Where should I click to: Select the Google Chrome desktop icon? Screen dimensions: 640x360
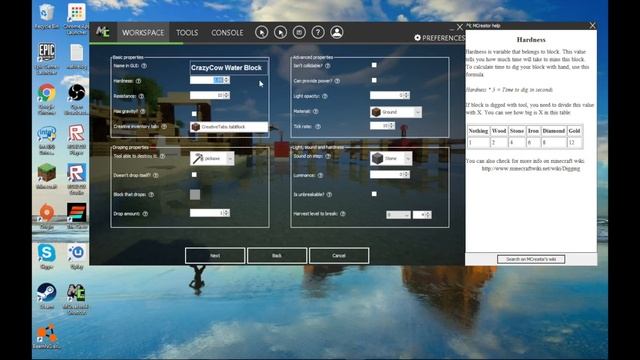coord(47,98)
